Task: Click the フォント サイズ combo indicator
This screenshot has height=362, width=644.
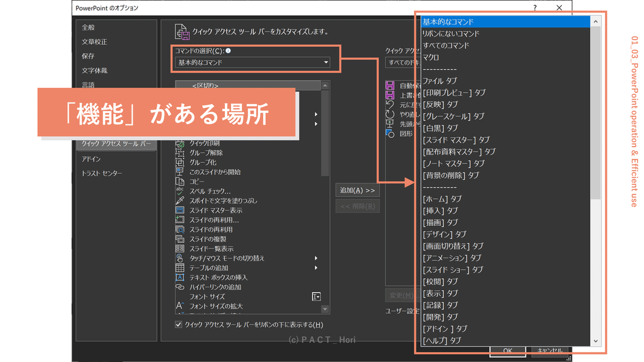Action: coord(316,297)
